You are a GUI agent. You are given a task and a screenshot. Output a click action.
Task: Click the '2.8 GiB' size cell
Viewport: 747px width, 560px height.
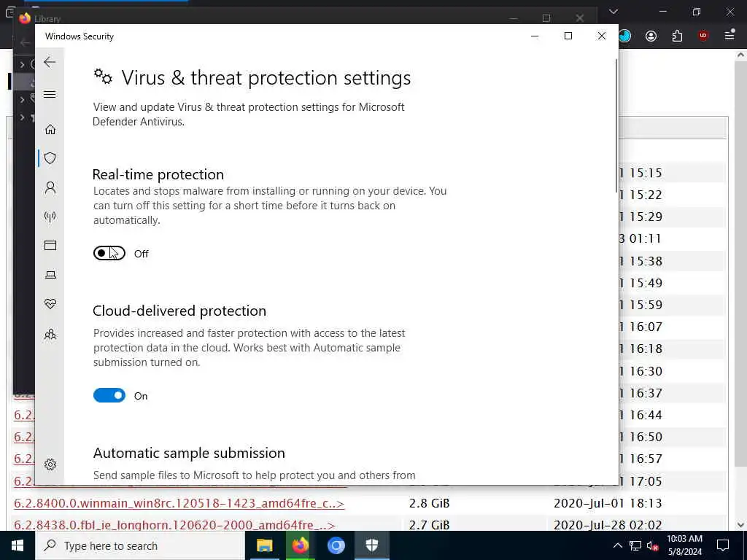(x=429, y=503)
